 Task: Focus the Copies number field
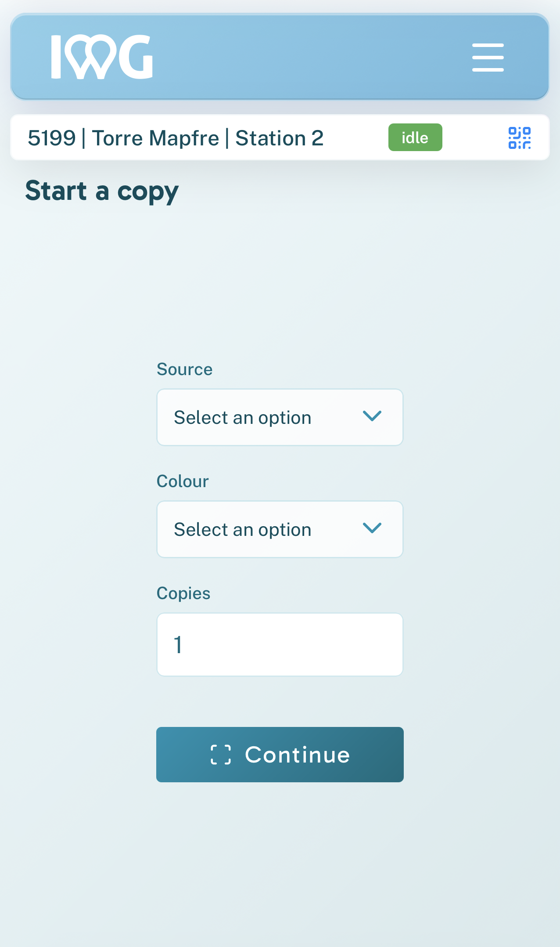(x=280, y=644)
